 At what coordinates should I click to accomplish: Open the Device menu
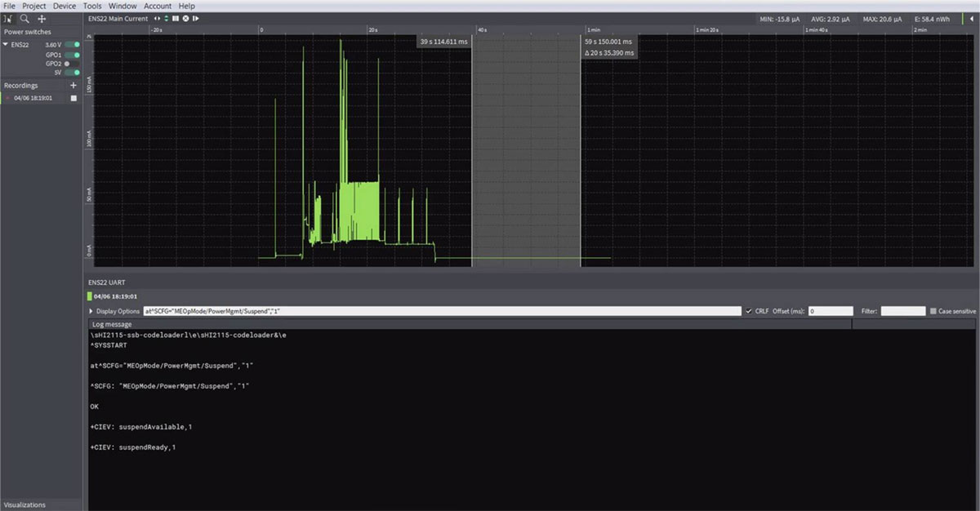tap(65, 6)
